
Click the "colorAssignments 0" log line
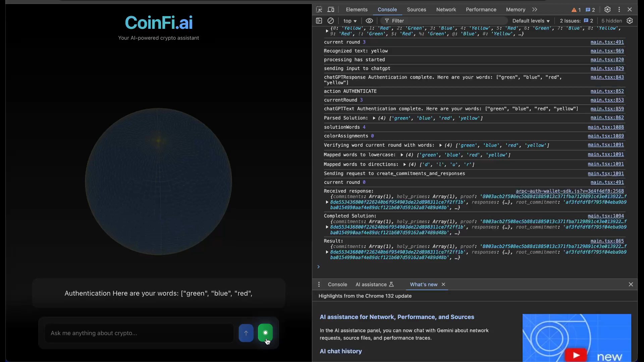(x=349, y=136)
